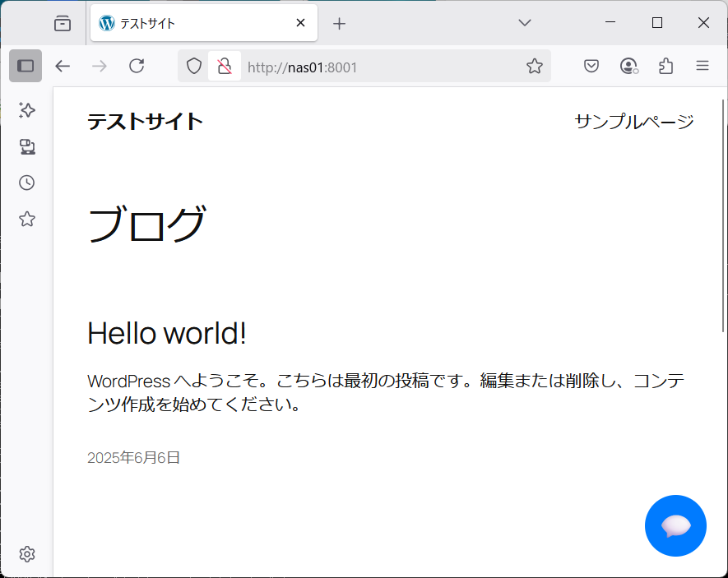Open a new tab with plus button
This screenshot has height=578, width=728.
click(340, 24)
